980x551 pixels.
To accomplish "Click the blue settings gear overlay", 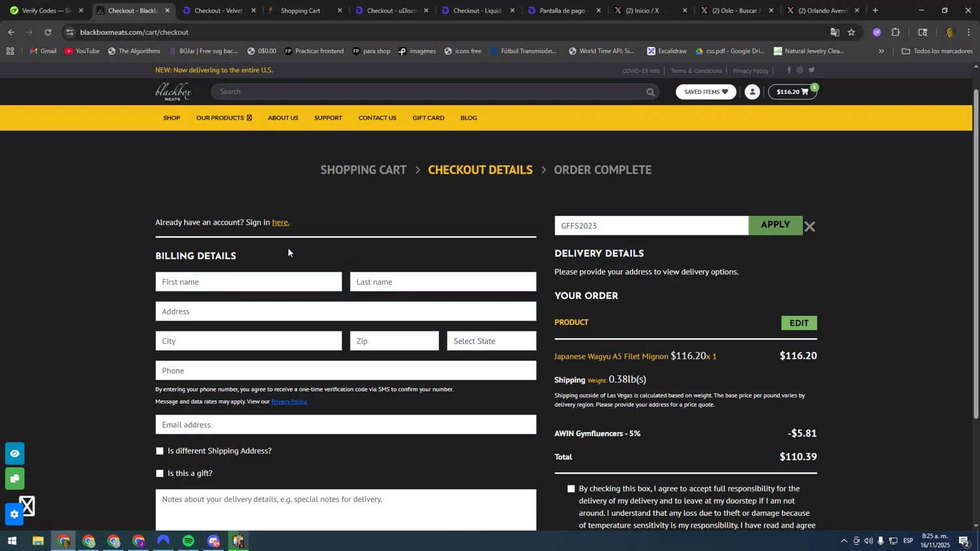I will click(x=14, y=515).
